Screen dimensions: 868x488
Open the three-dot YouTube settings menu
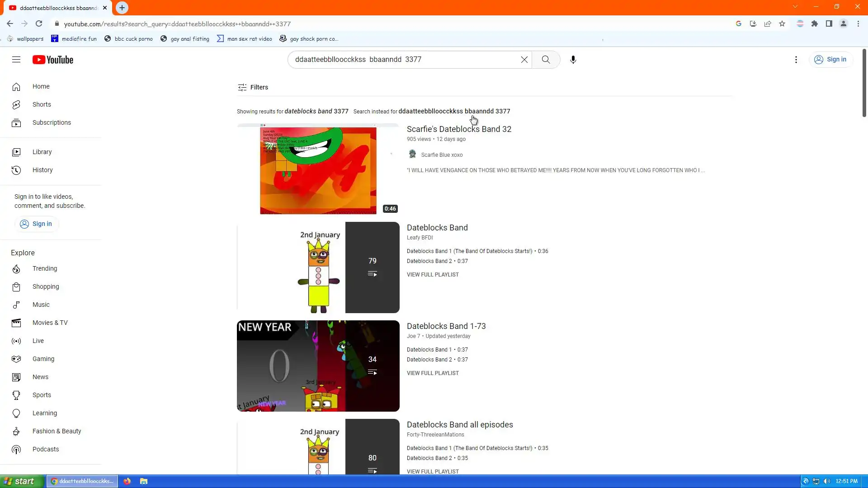[x=796, y=60]
